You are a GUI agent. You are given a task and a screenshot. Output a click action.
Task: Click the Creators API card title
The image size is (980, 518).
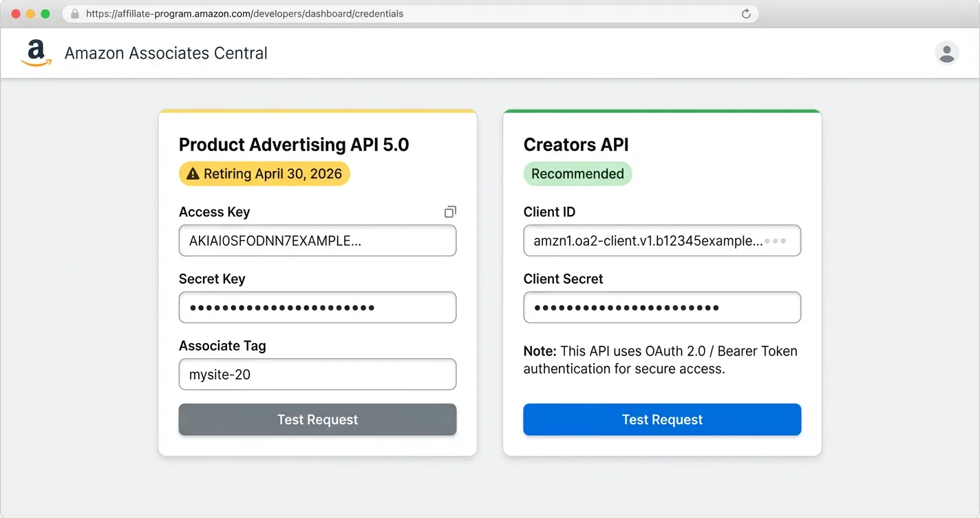[576, 145]
